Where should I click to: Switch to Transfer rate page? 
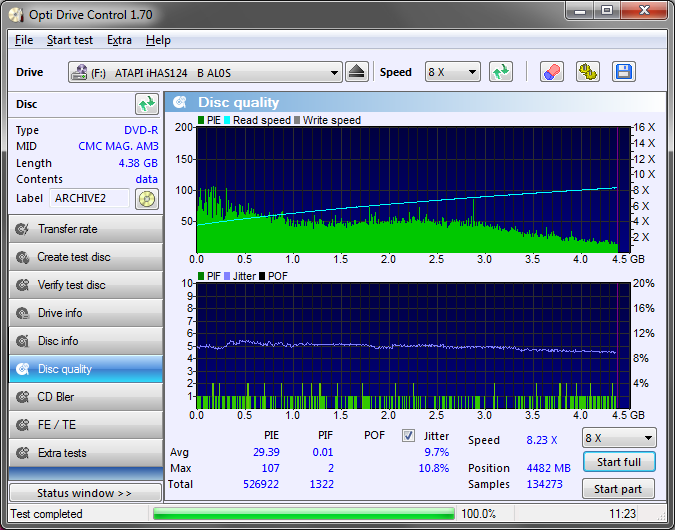point(86,229)
